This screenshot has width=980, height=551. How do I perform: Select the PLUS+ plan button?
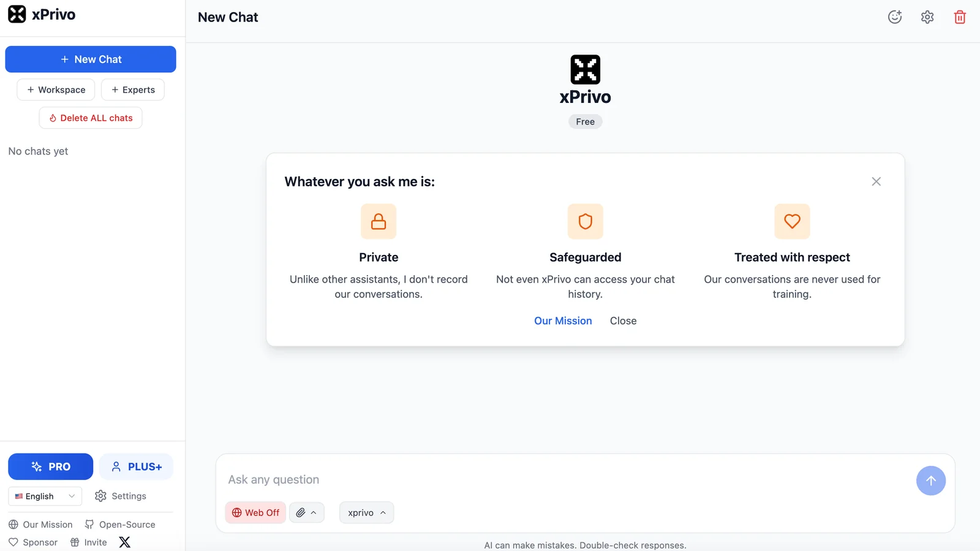click(x=136, y=466)
